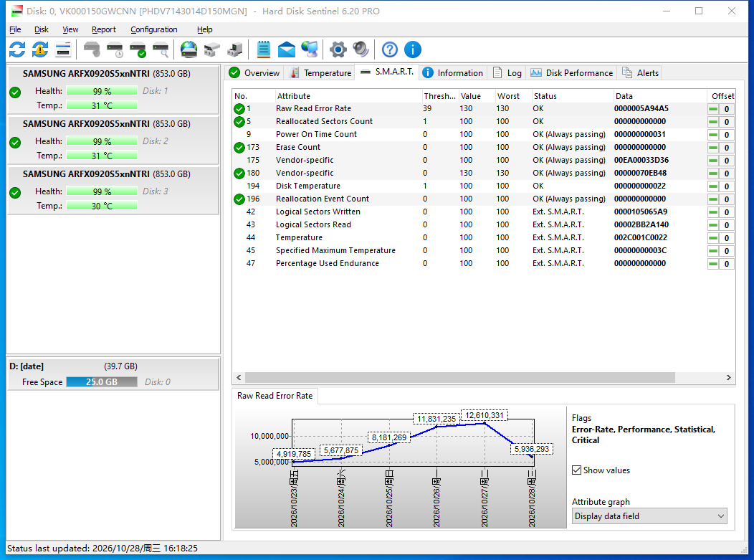Open the disk panel window icon
This screenshot has height=560, width=754.
point(63,49)
